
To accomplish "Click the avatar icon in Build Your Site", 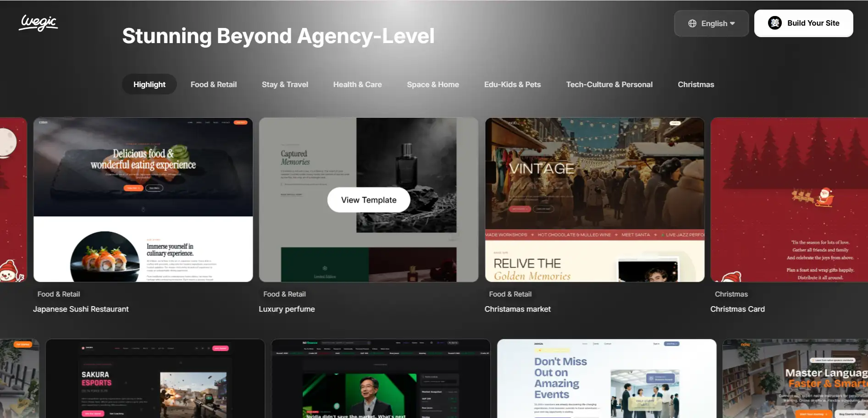I will [x=774, y=23].
